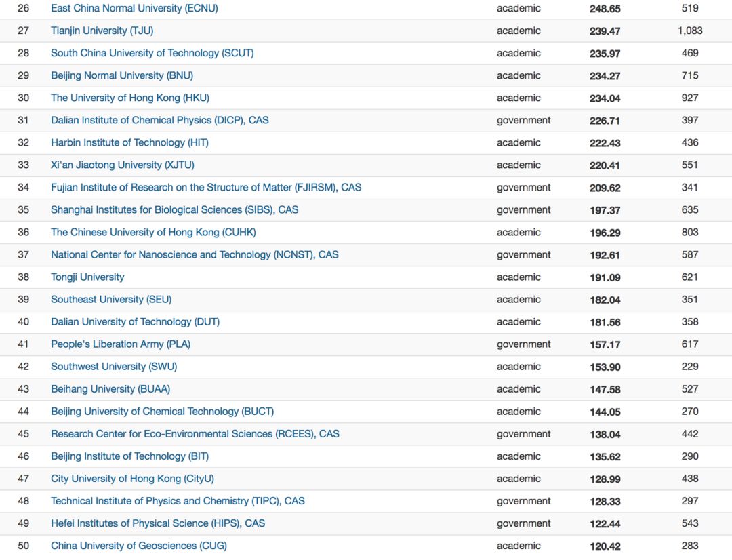Select score 209.62 in FJIRSM row
Screen dimensions: 732x560
pyautogui.click(x=605, y=188)
